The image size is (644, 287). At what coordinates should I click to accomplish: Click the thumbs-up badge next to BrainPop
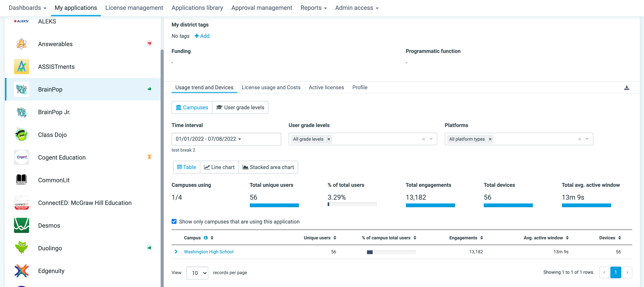point(149,89)
